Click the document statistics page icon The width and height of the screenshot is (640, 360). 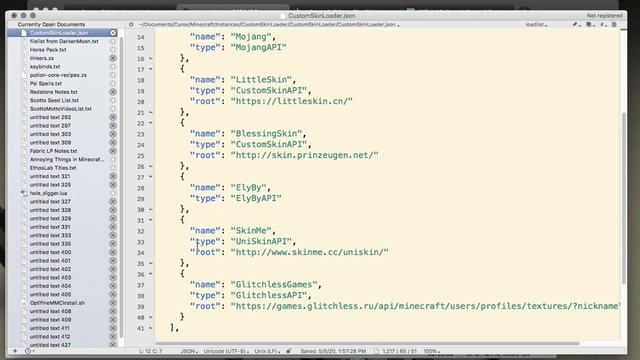point(376,351)
